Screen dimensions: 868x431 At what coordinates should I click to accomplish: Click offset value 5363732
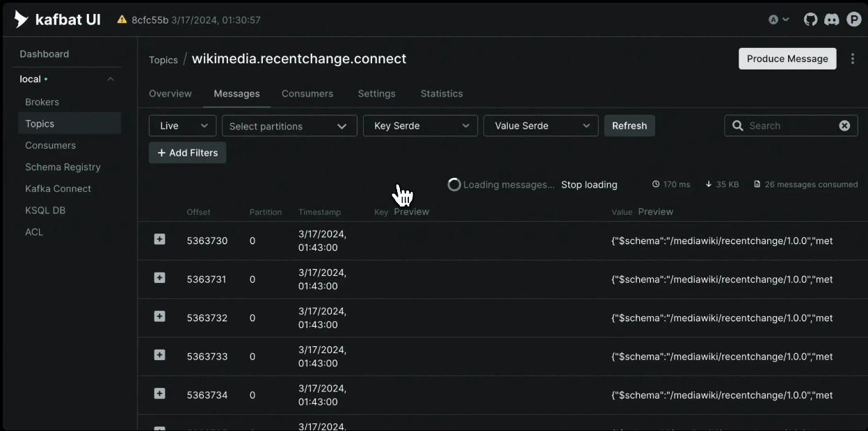(x=207, y=318)
